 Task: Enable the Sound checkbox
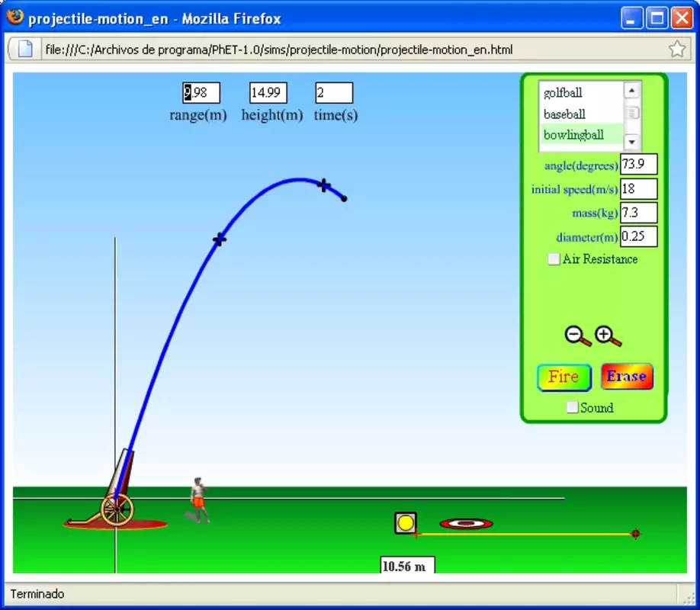click(572, 407)
